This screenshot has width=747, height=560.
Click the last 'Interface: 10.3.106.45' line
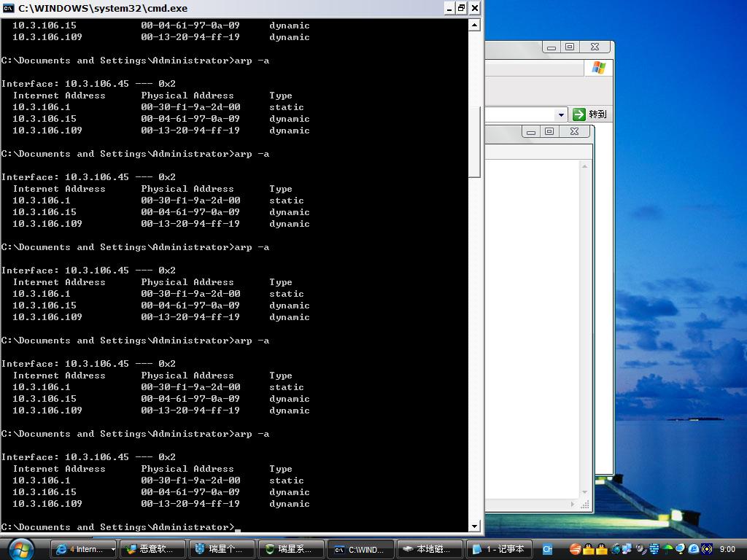pos(88,457)
